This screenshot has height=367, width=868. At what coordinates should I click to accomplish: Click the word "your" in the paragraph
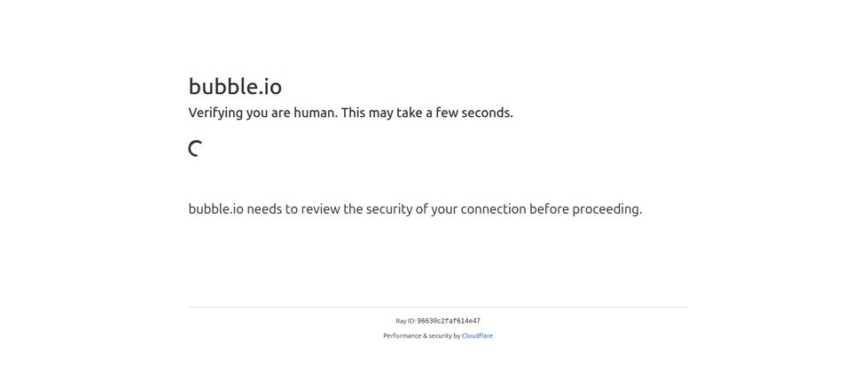444,210
